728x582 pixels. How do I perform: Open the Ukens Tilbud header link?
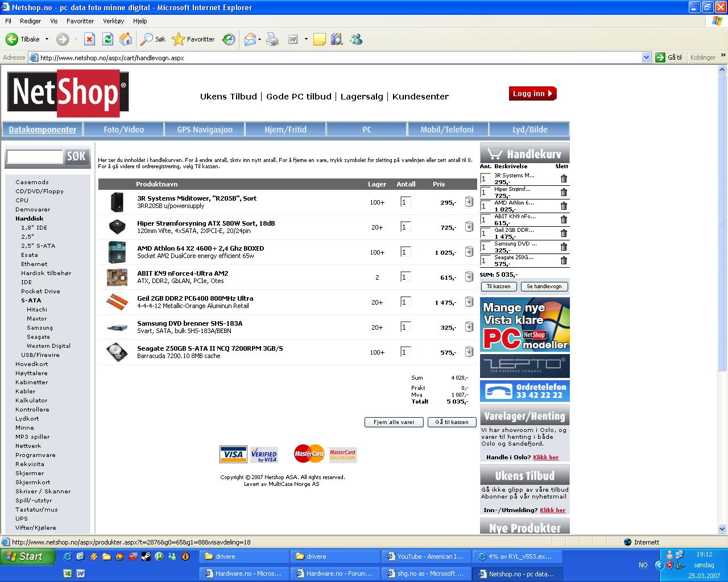click(229, 97)
